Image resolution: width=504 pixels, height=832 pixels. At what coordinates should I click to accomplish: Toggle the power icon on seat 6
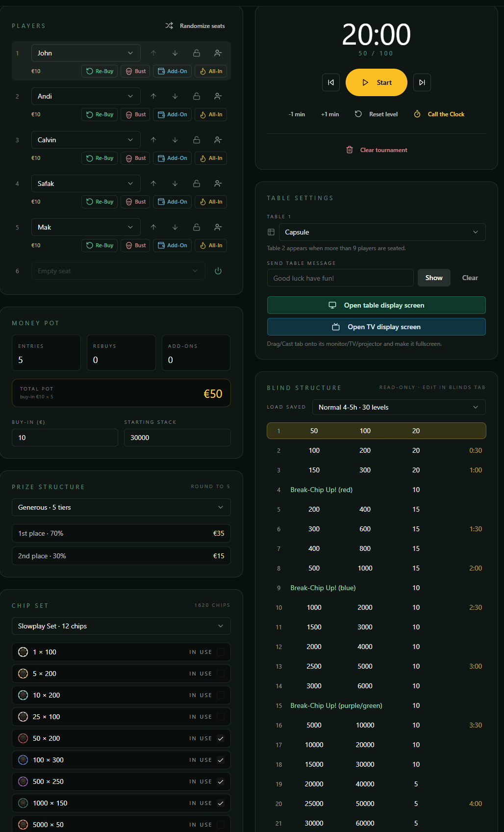[218, 271]
